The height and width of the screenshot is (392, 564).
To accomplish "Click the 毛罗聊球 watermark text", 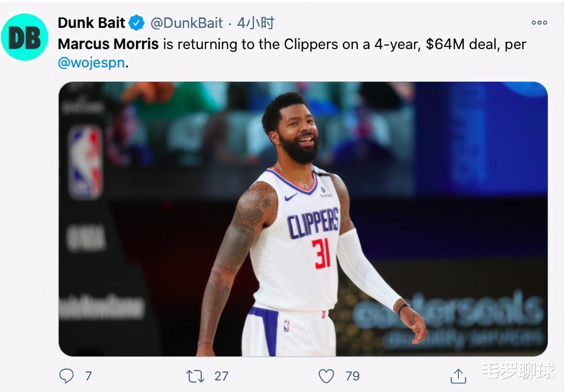I will (x=518, y=370).
